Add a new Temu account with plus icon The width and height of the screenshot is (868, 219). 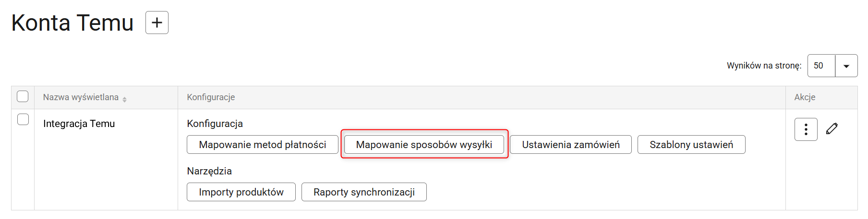[157, 23]
